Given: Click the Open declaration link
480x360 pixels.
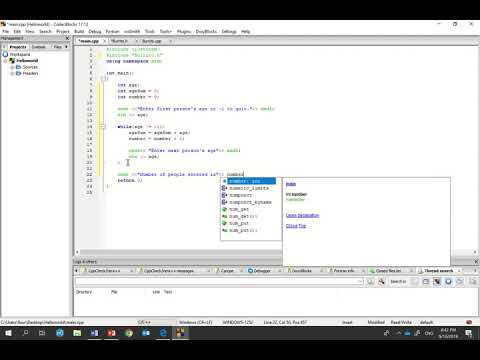Looking at the screenshot, I should pyautogui.click(x=302, y=215).
